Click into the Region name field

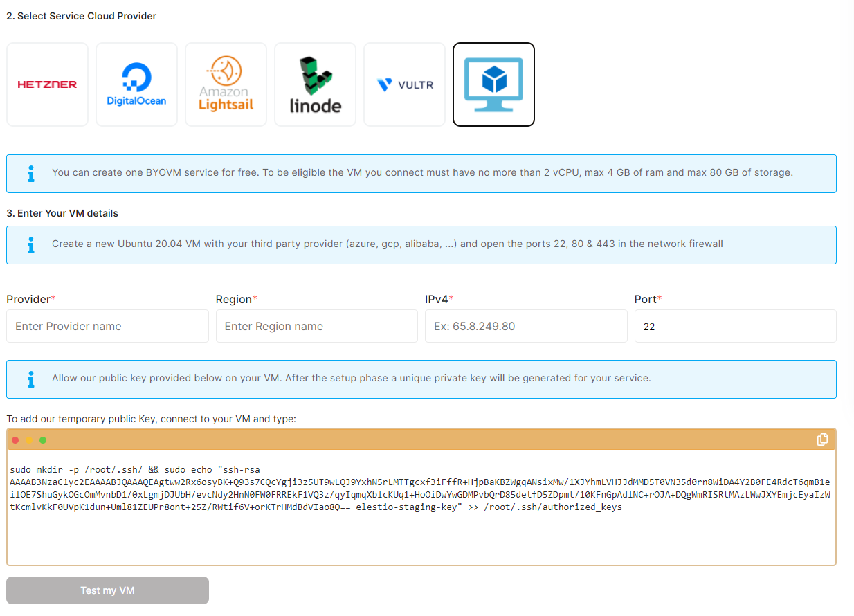tap(316, 326)
